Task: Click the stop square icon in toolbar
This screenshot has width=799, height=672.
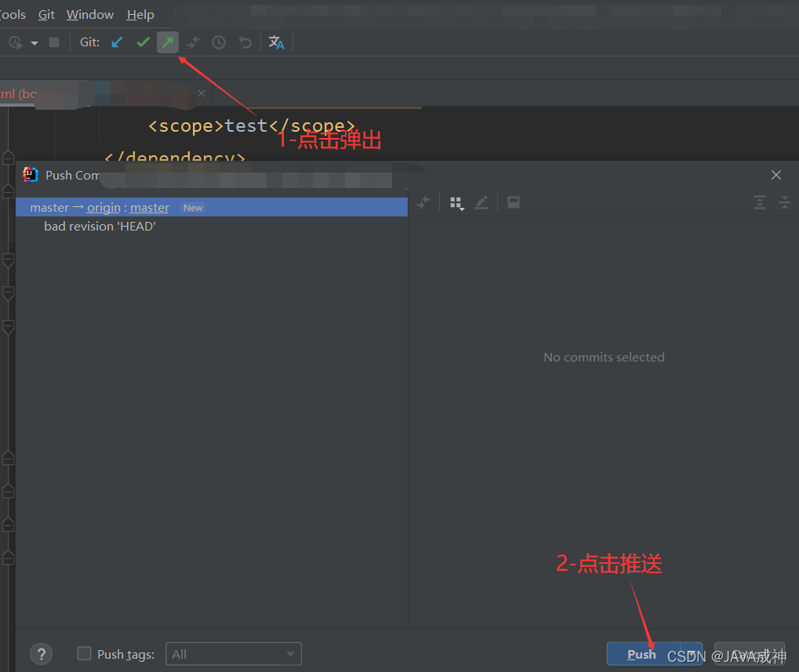Action: pos(53,42)
